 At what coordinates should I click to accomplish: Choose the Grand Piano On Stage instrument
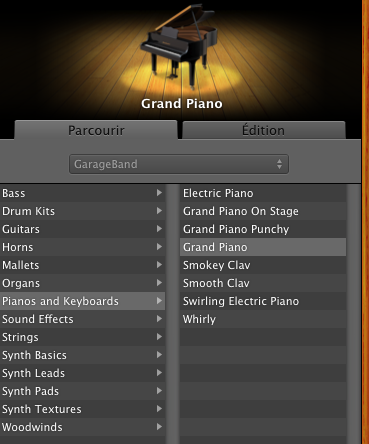coord(263,211)
